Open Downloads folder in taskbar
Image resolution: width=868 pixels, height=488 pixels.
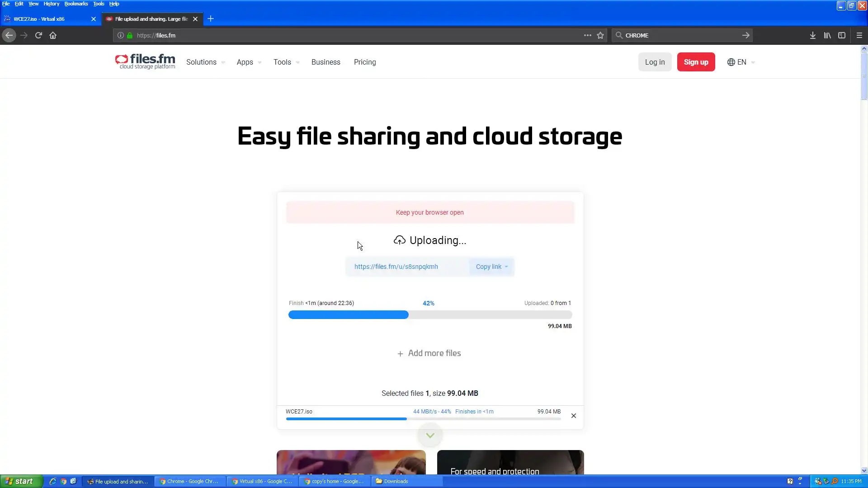click(392, 481)
